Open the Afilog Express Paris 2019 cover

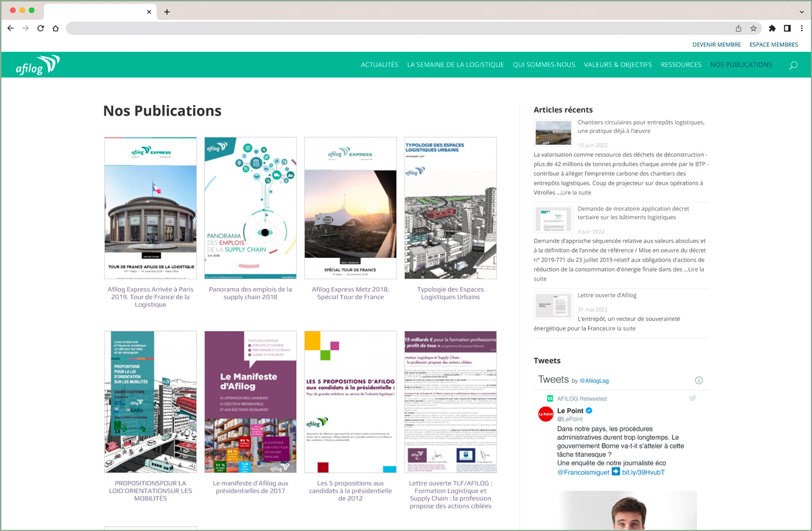tap(151, 208)
